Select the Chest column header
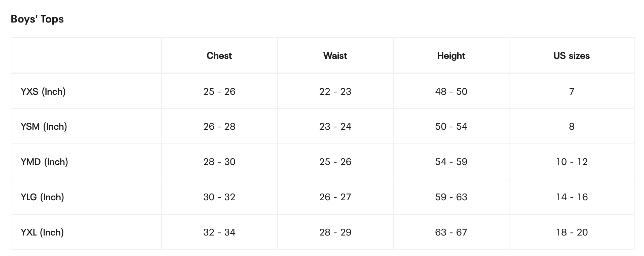Screen dimensions: 644x256 (x=219, y=56)
